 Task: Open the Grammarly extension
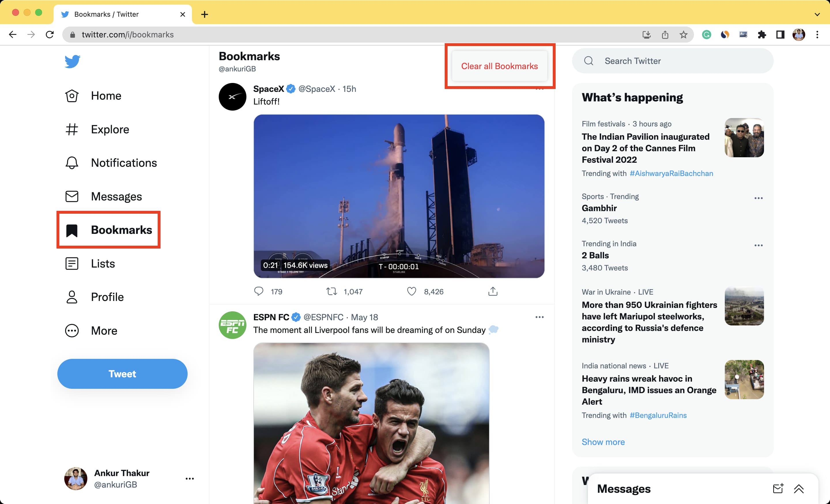tap(706, 35)
